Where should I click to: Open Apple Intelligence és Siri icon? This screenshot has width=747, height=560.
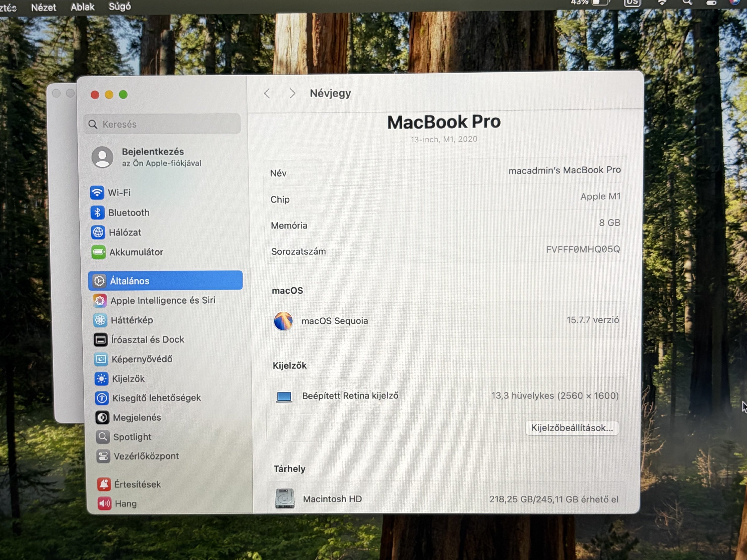[100, 300]
